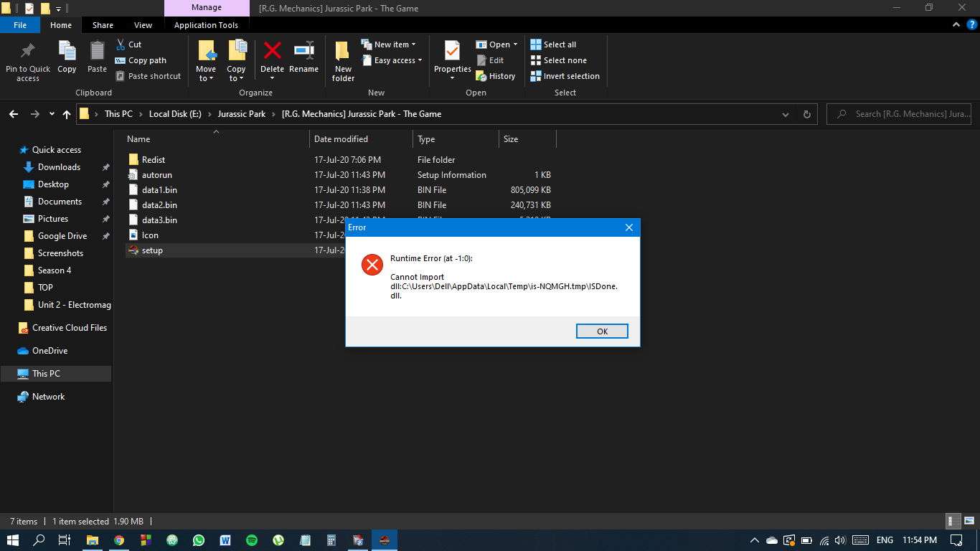Viewport: 980px width, 551px height.
Task: Switch to the View ribbon tab
Action: (x=143, y=25)
